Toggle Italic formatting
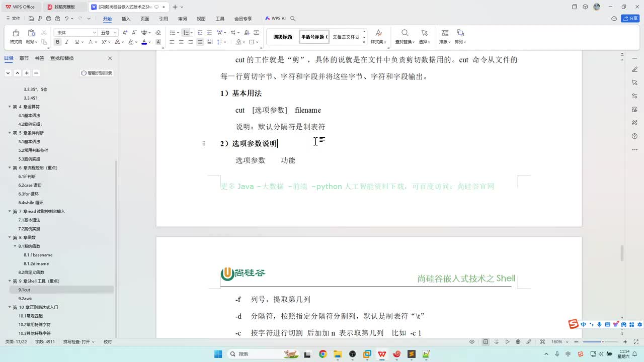Screen dimensions: 644x362 click(67, 42)
